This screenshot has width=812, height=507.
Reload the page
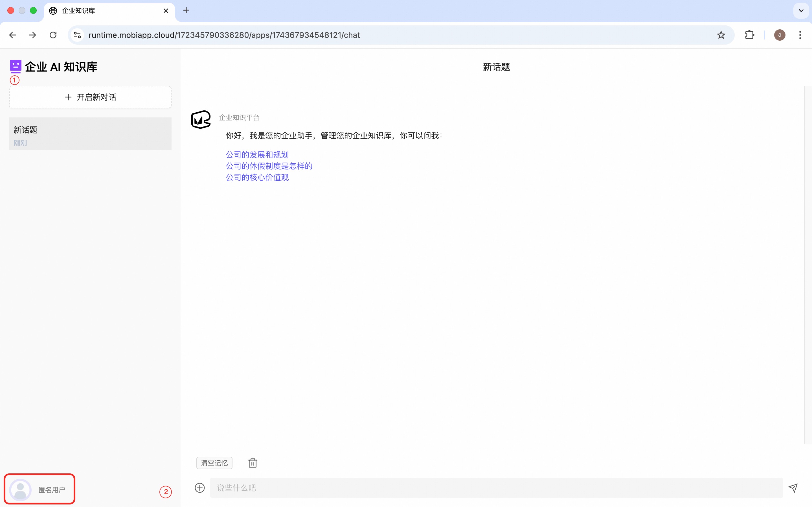(53, 35)
